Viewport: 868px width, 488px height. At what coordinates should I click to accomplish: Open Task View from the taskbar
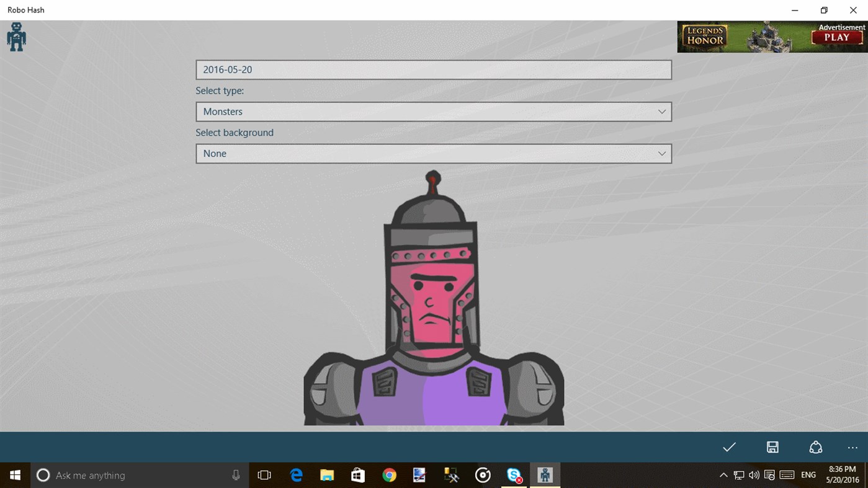[x=264, y=475]
